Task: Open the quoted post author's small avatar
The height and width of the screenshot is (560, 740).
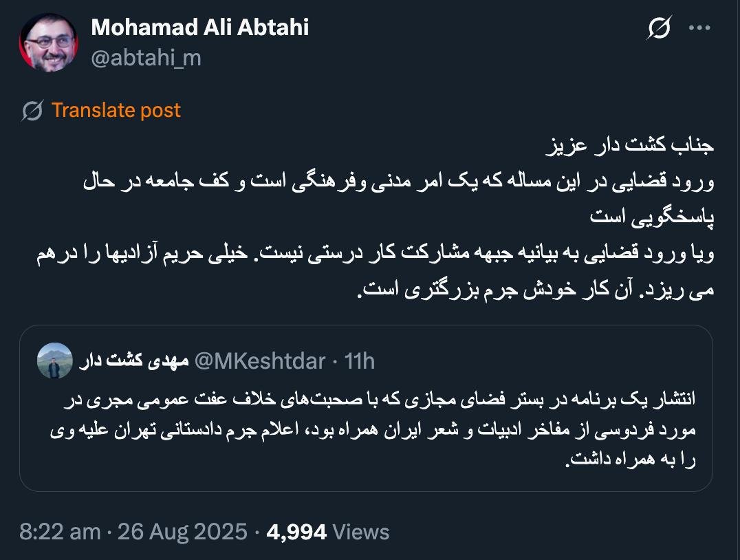Action: (54, 360)
